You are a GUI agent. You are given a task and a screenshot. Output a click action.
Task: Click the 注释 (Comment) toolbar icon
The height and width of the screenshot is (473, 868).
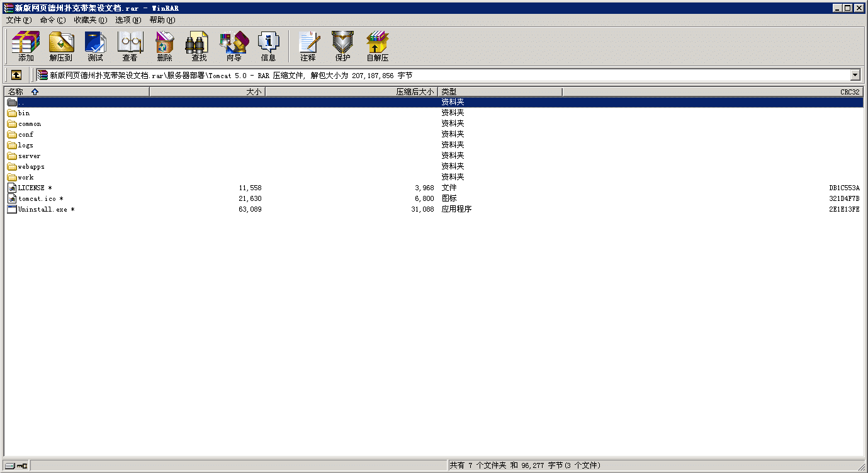308,46
